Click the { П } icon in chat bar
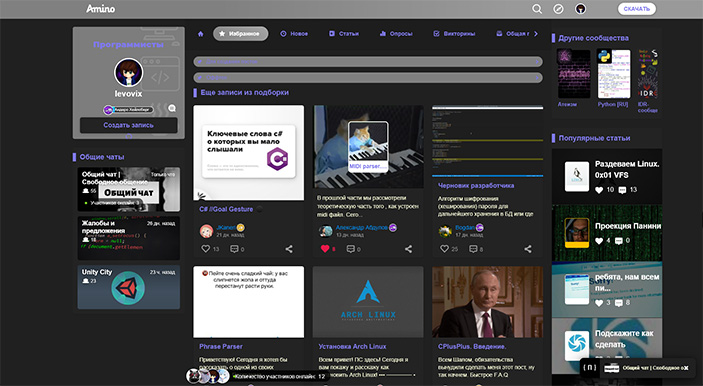The height and width of the screenshot is (386, 703). (590, 368)
